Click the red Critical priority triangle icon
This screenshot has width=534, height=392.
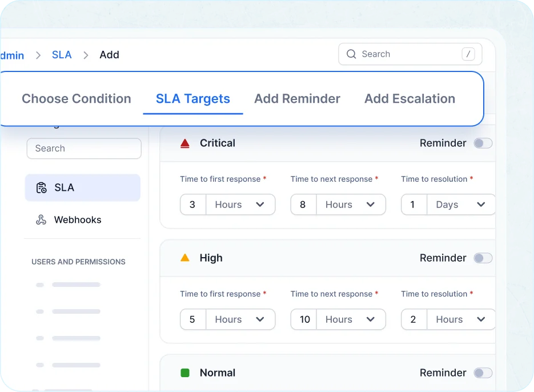click(185, 143)
